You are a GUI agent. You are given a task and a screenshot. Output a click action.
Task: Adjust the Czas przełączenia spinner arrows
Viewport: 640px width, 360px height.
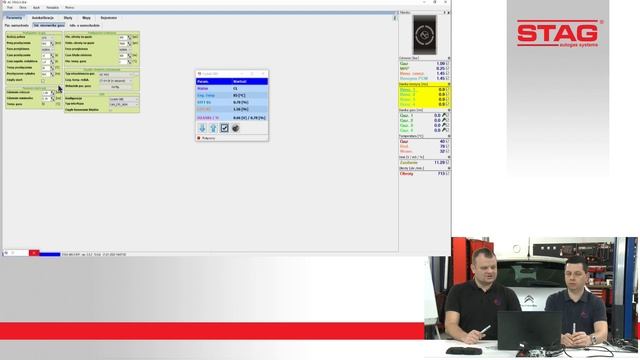coord(52,56)
